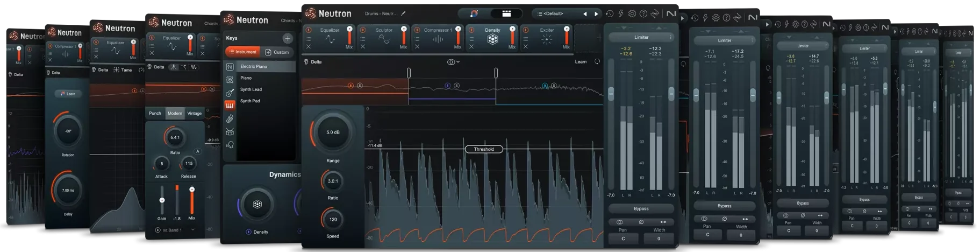Choose the piano-keys icon in Keys sidebar
Image resolution: width=980 pixels, height=252 pixels.
click(x=230, y=106)
